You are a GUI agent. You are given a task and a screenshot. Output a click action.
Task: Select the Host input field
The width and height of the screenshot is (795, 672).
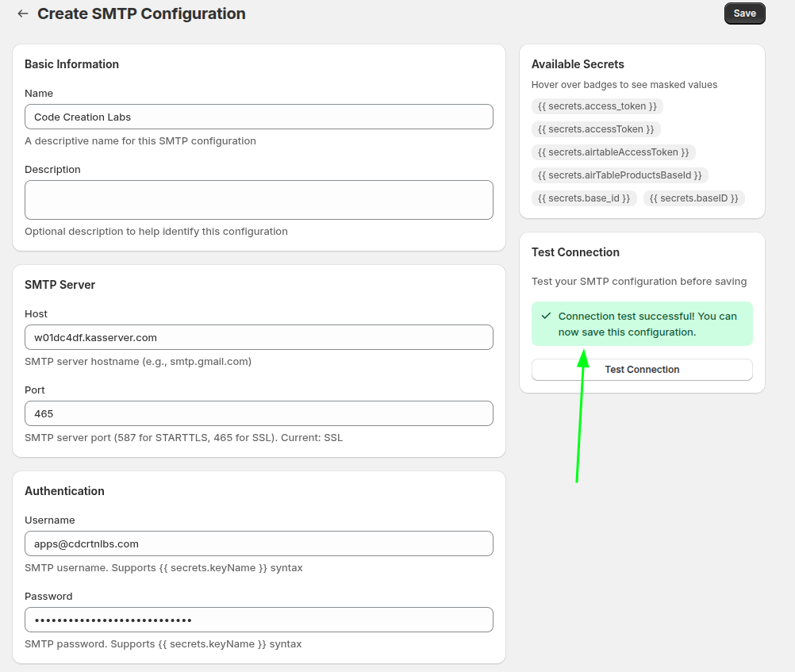tap(259, 337)
